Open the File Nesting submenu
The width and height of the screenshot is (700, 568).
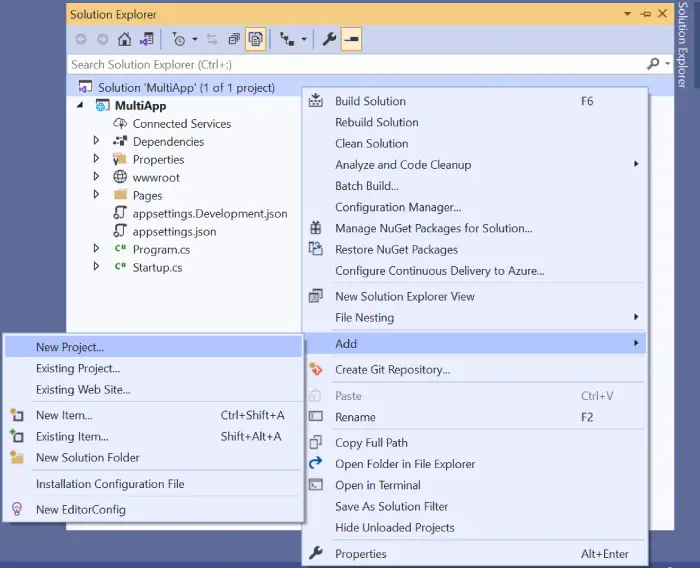475,318
